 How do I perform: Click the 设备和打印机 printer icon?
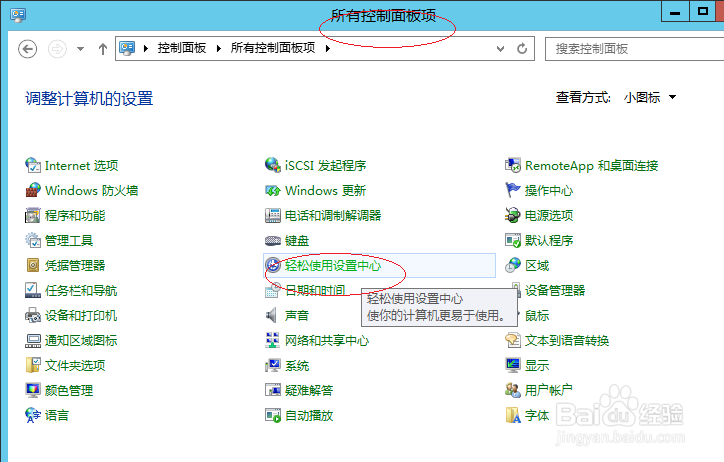pyautogui.click(x=33, y=315)
